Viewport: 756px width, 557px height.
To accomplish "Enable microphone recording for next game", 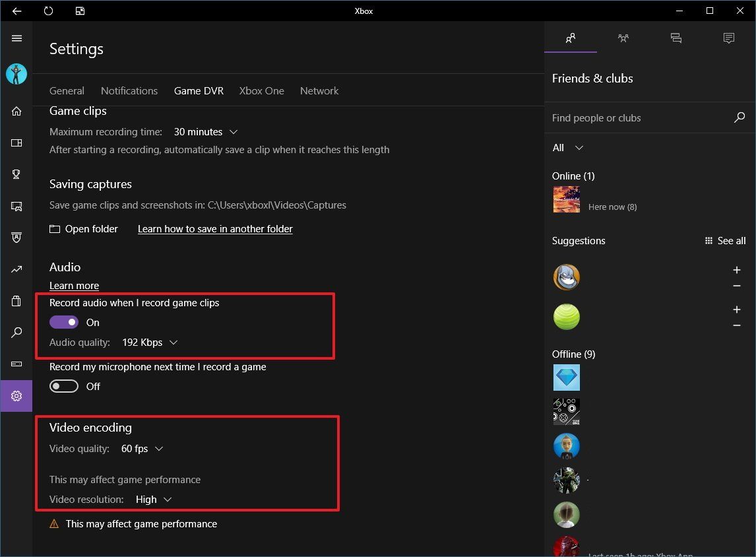I will click(x=64, y=386).
